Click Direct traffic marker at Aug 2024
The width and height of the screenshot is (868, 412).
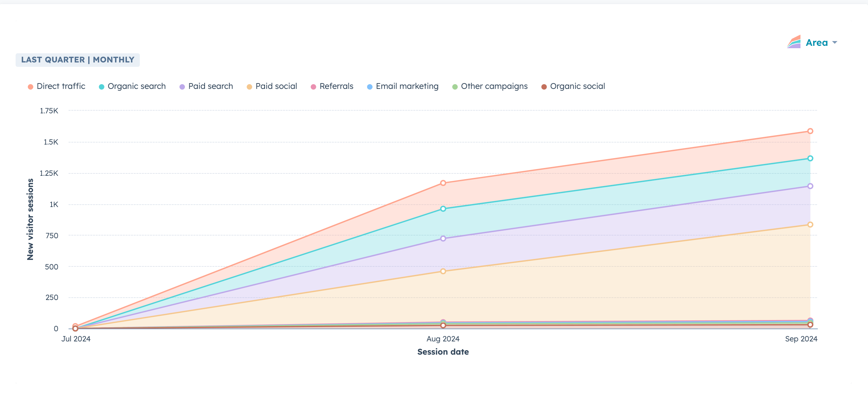coord(443,183)
